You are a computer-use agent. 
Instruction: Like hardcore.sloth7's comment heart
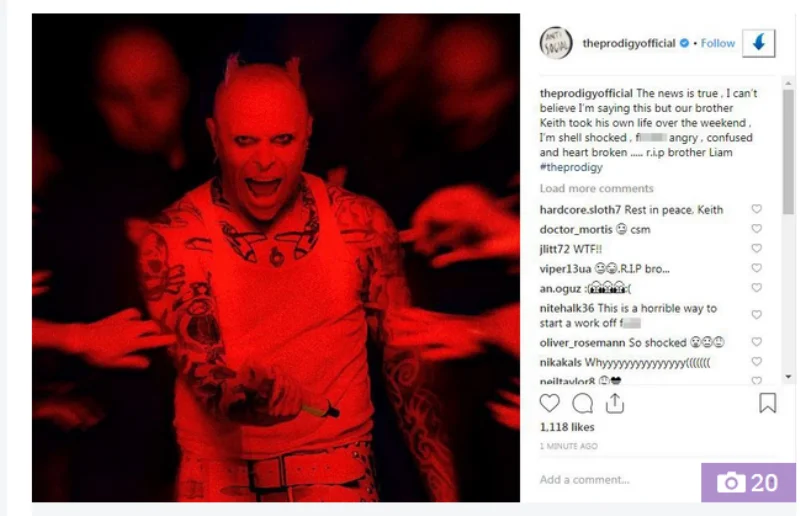[757, 209]
